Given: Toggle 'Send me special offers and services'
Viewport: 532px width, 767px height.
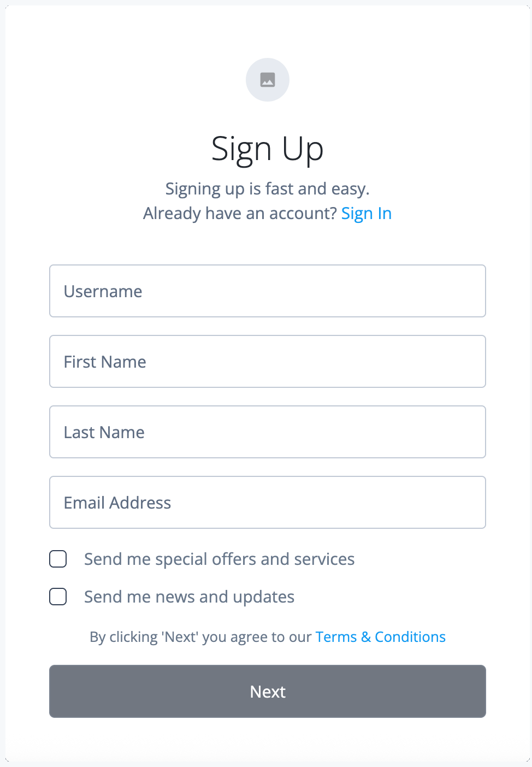Looking at the screenshot, I should click(57, 559).
